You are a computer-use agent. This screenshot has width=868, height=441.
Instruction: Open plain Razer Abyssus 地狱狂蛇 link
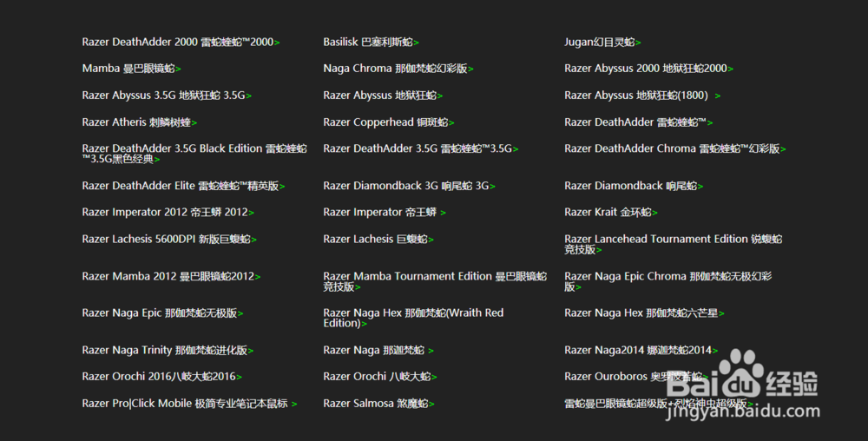383,95
